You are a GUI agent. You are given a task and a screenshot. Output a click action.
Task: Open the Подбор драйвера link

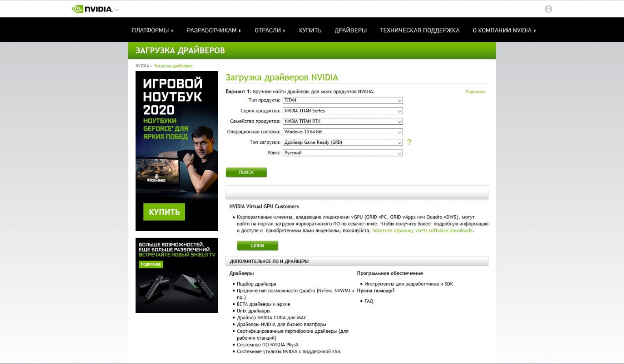[x=256, y=284]
